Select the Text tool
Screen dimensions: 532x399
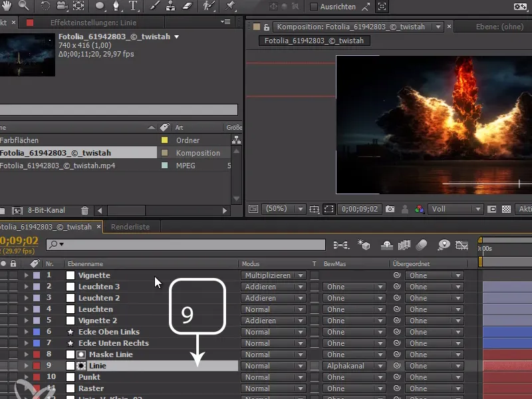[x=133, y=6]
